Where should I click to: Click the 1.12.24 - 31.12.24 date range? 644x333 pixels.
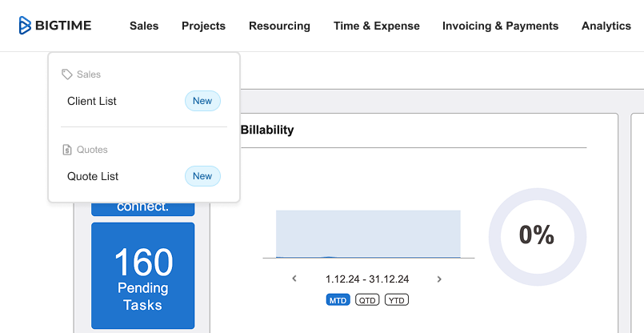[x=367, y=279]
